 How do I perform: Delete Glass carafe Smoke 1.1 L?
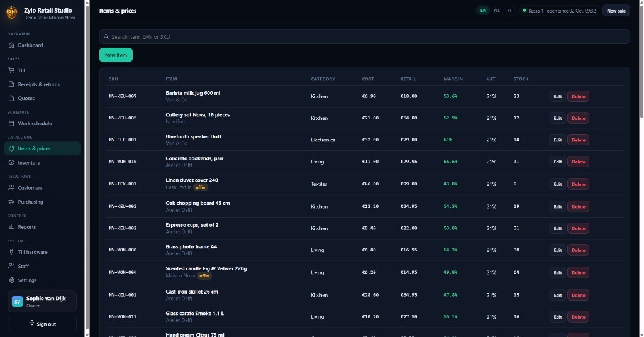(579, 317)
